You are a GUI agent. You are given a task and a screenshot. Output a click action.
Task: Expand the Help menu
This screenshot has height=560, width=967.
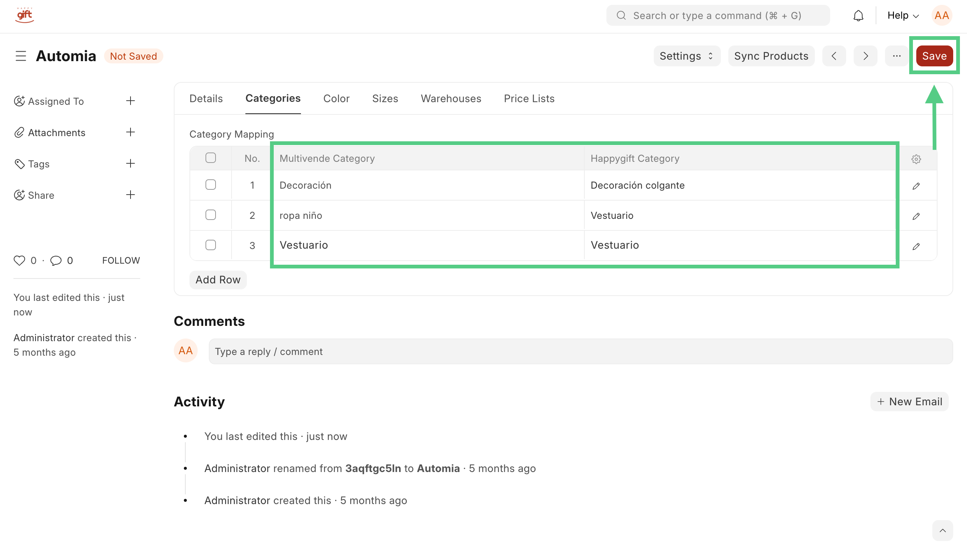coord(903,16)
